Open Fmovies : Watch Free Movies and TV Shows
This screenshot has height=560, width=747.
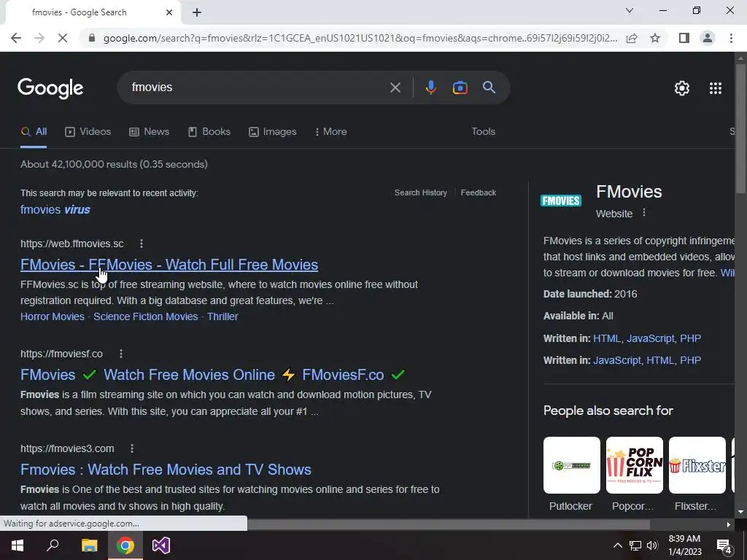[166, 470]
